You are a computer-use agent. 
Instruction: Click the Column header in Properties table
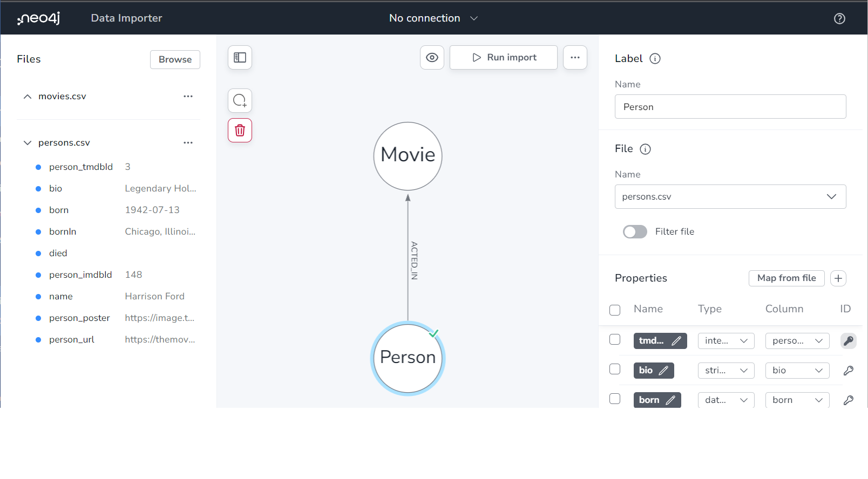point(784,309)
